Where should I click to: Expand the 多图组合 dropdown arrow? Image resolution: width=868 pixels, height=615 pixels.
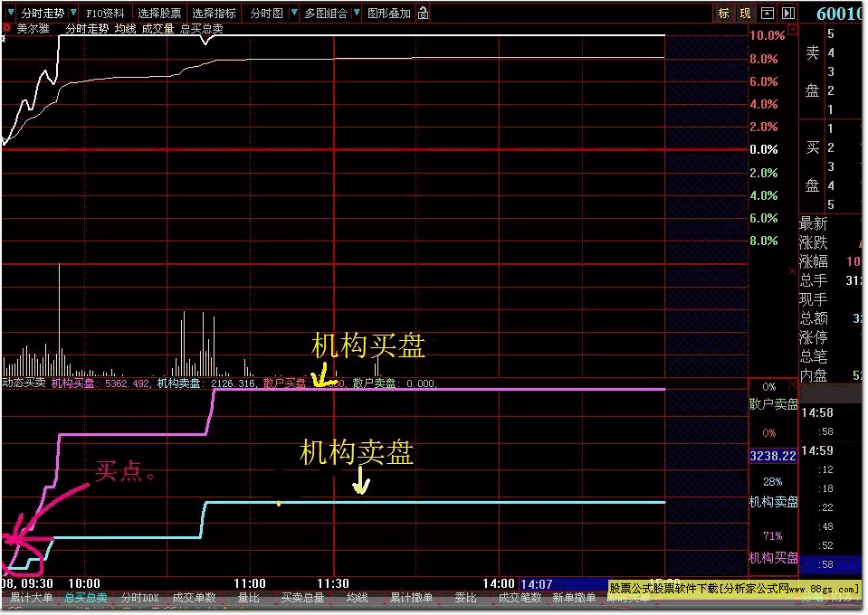click(357, 12)
